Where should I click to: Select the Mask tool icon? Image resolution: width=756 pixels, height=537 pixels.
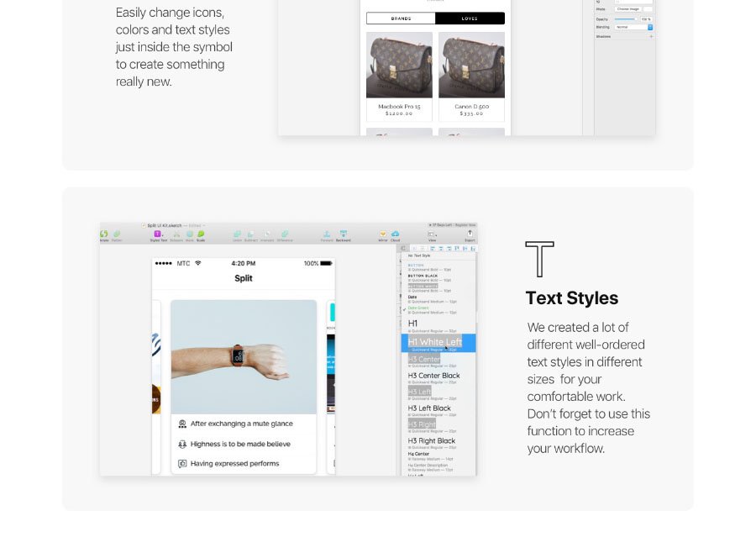pyautogui.click(x=189, y=235)
